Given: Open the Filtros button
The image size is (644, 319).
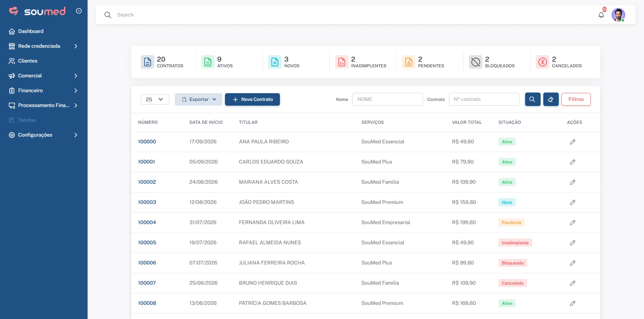Looking at the screenshot, I should [x=576, y=99].
